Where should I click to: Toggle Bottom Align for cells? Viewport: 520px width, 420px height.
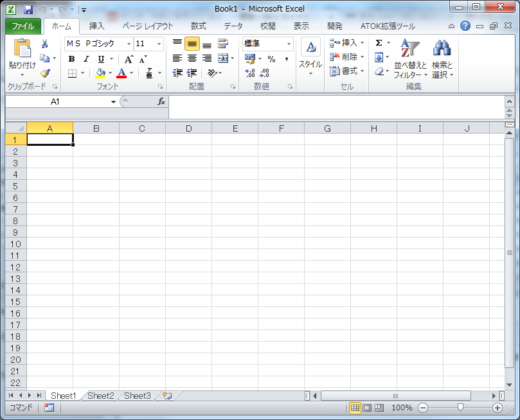[x=206, y=44]
